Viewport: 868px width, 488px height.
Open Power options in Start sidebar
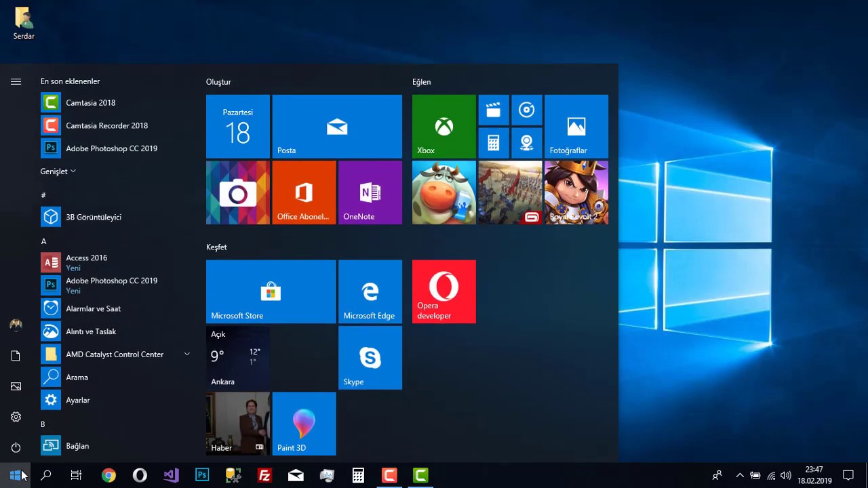[x=16, y=447]
